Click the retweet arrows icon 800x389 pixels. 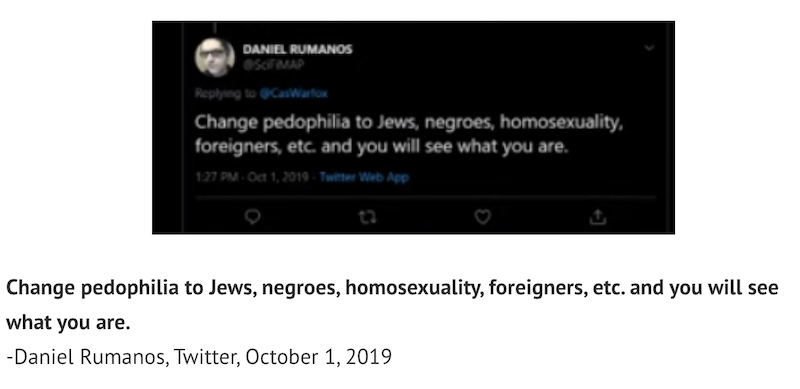[x=367, y=217]
